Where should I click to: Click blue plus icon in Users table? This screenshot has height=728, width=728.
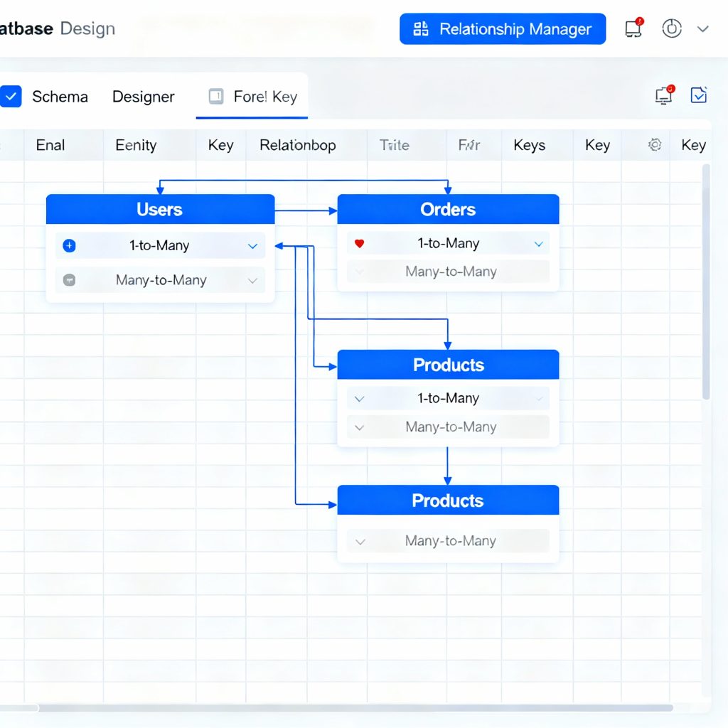(x=69, y=246)
